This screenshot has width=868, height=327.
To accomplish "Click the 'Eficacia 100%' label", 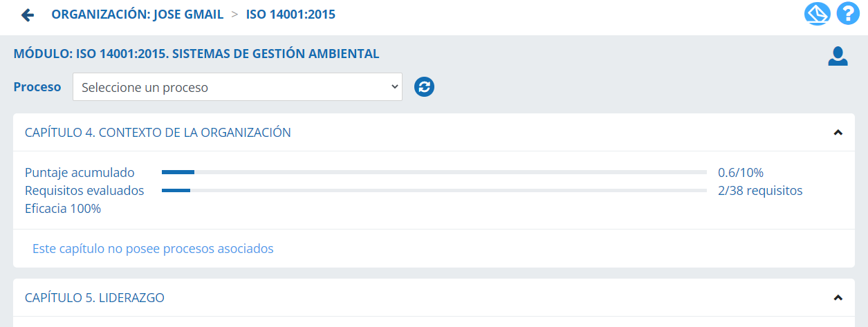I will coord(63,208).
